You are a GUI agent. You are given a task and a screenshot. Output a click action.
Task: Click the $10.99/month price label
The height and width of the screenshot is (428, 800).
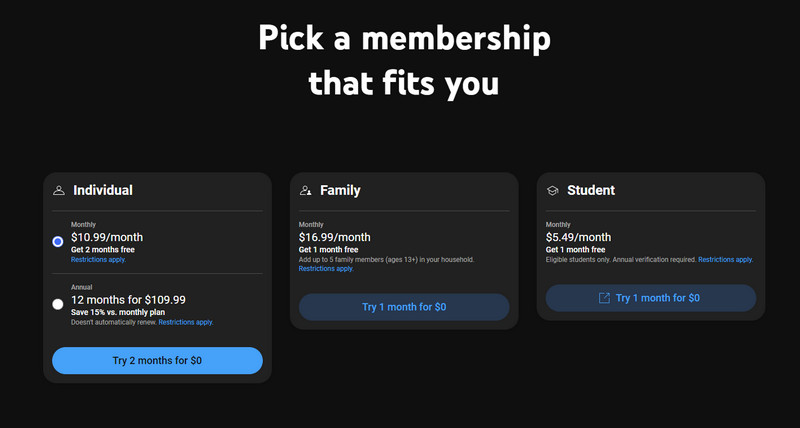click(x=107, y=237)
